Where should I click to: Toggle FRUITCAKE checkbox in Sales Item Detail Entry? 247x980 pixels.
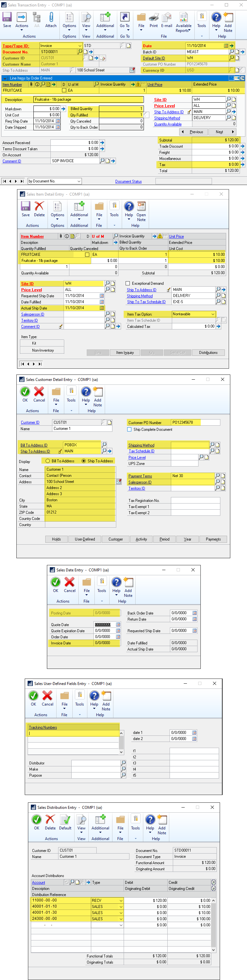coord(87,254)
